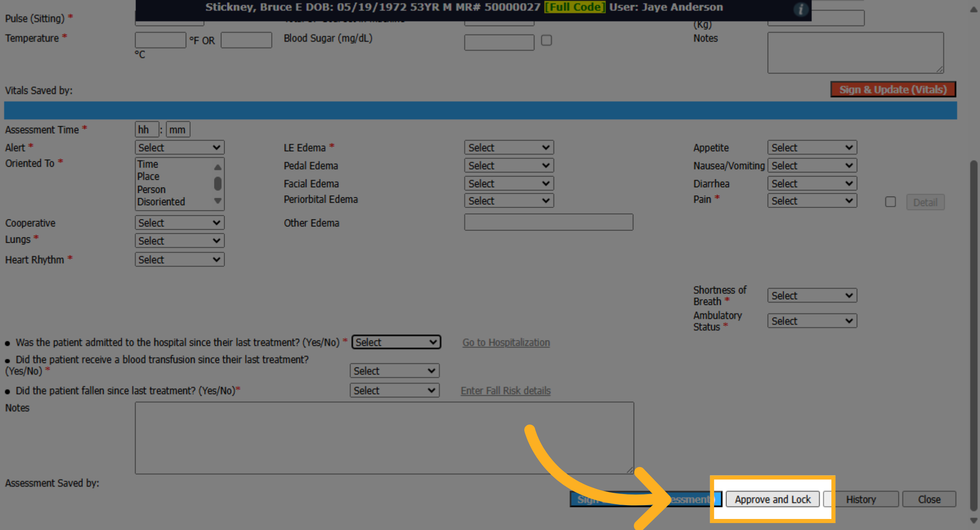Open the Pedal Edema dropdown
This screenshot has height=530, width=980.
pos(509,165)
